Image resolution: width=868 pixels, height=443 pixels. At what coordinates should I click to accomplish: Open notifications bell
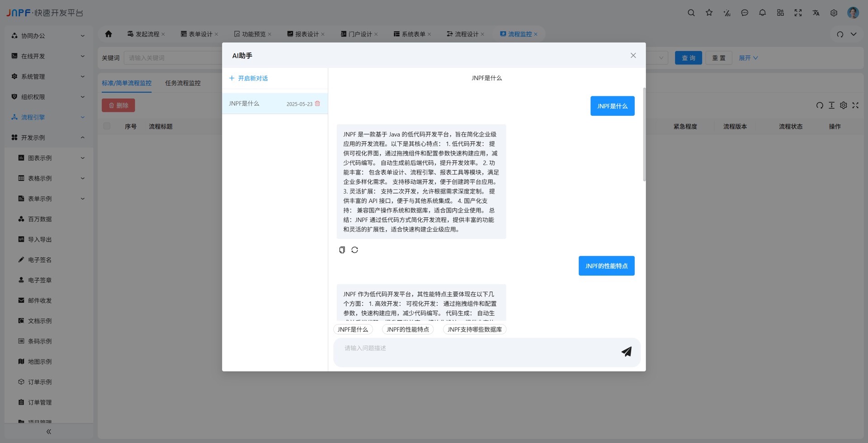(x=762, y=13)
